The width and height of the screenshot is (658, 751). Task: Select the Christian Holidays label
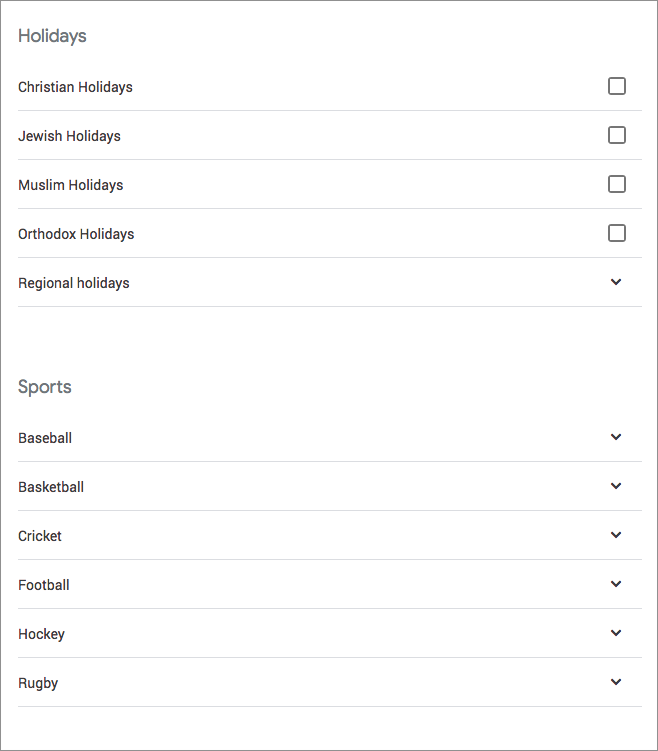click(x=75, y=87)
